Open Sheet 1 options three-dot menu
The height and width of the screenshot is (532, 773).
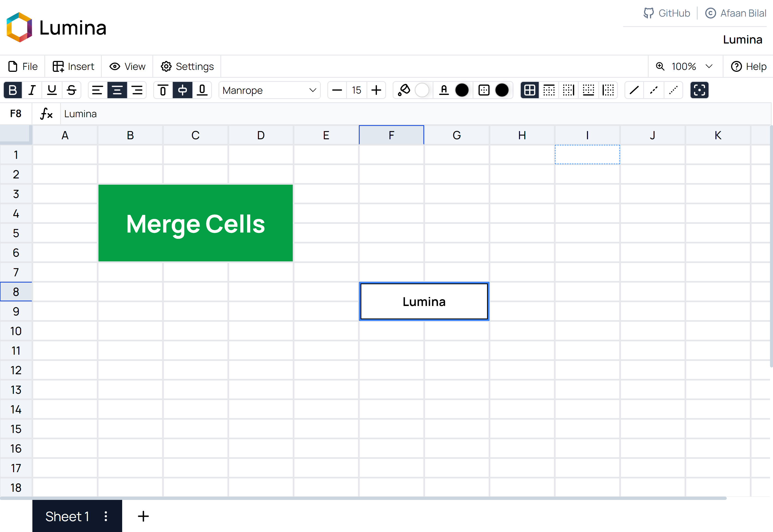click(x=106, y=516)
